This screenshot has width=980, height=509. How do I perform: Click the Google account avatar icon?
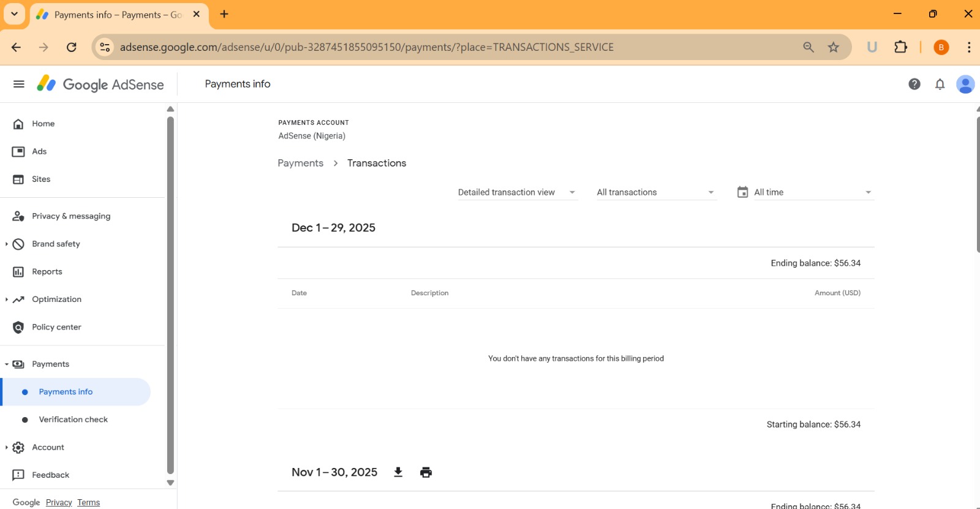[x=965, y=84]
